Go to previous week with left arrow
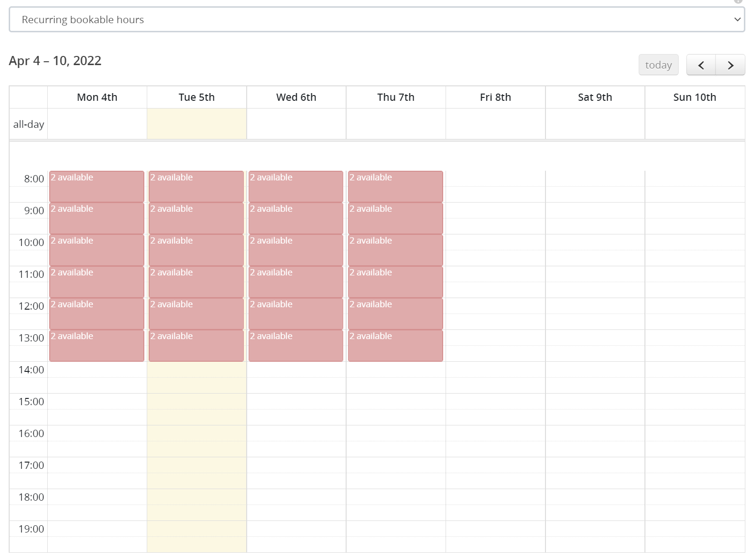The image size is (755, 560). pyautogui.click(x=701, y=65)
